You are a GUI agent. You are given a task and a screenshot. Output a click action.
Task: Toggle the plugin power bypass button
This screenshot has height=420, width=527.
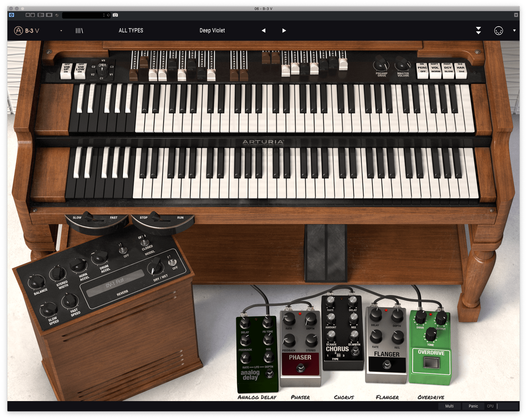pos(12,15)
